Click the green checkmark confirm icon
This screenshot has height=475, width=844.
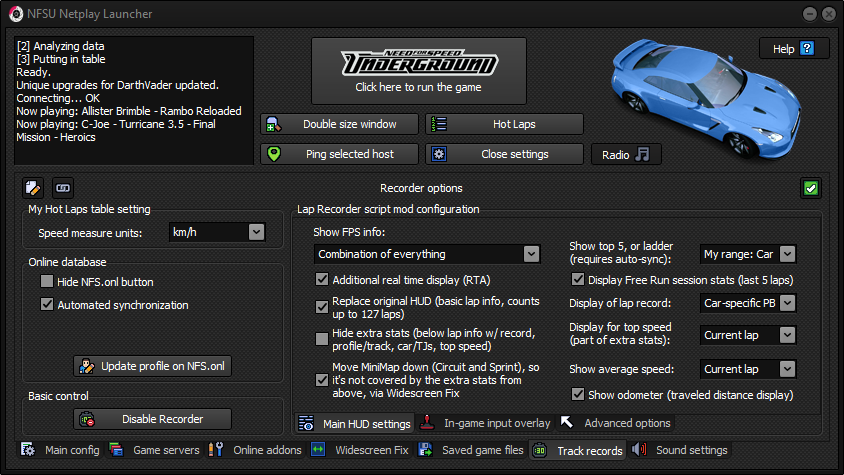pos(811,188)
